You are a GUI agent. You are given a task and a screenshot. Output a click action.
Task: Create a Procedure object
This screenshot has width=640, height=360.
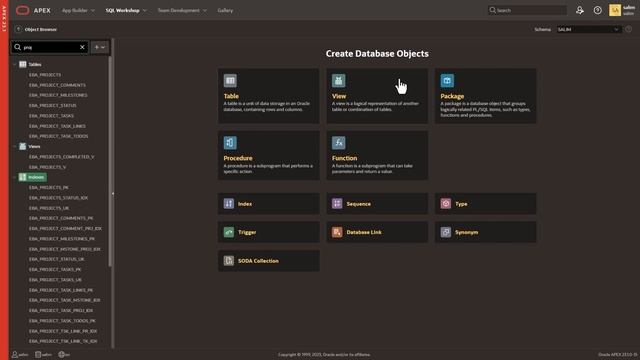point(269,155)
